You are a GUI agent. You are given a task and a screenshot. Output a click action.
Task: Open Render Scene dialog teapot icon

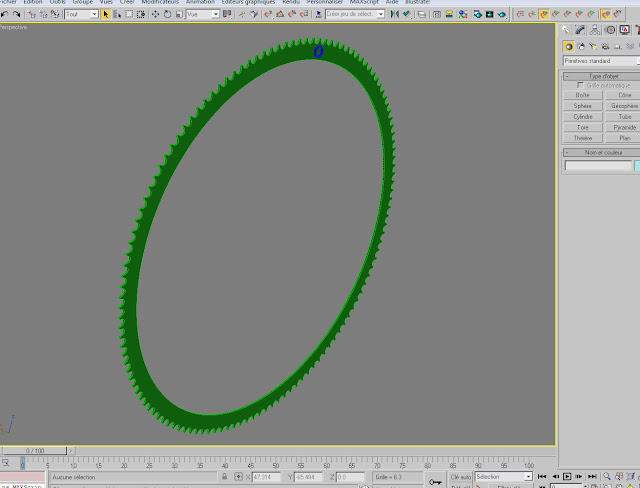(x=478, y=14)
